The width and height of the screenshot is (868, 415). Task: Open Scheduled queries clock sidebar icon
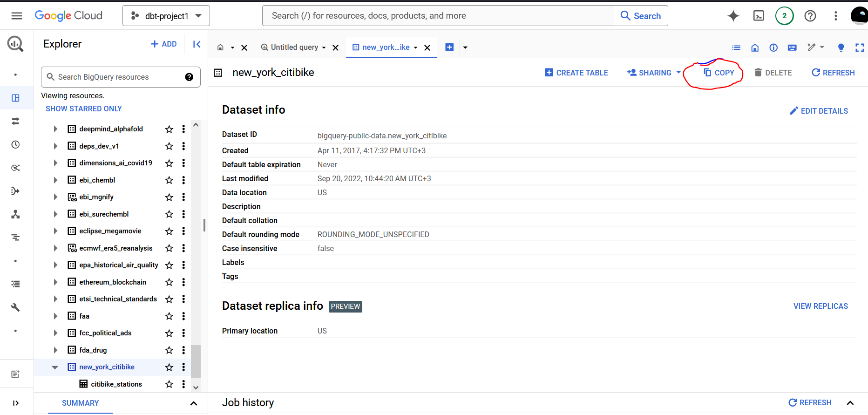(x=15, y=144)
